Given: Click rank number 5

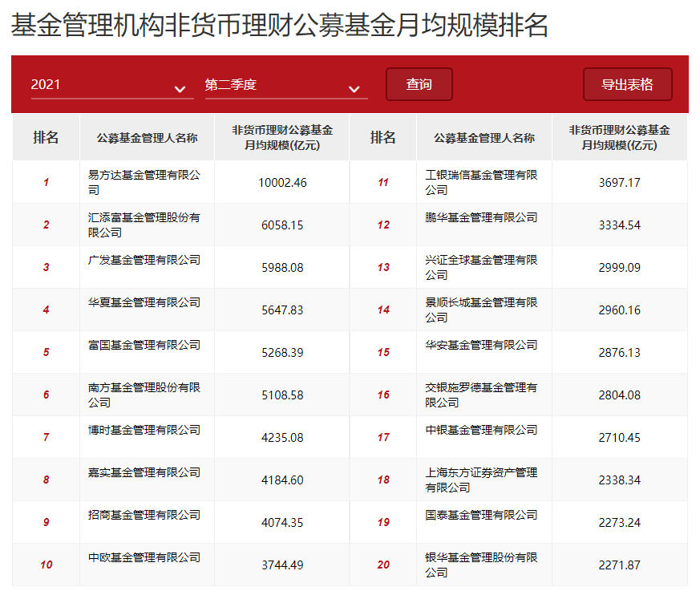Looking at the screenshot, I should (46, 352).
